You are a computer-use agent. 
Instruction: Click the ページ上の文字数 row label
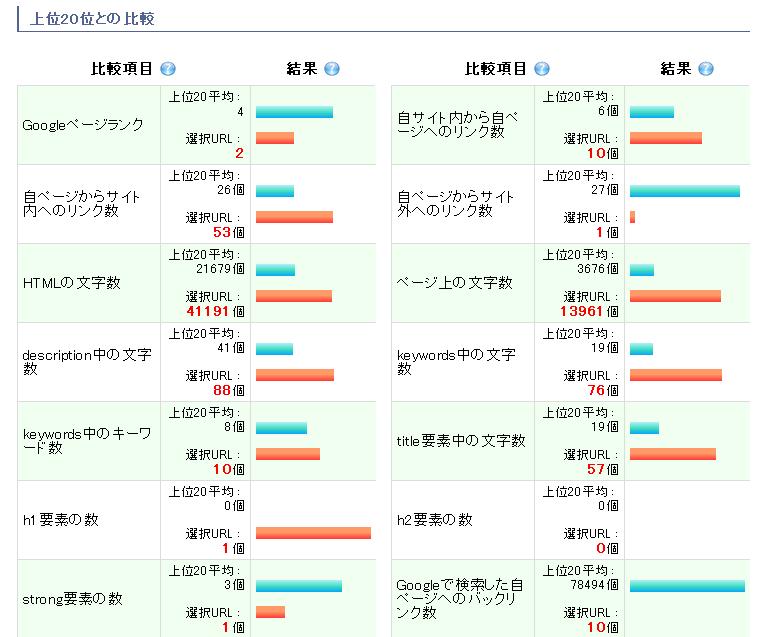[x=455, y=283]
